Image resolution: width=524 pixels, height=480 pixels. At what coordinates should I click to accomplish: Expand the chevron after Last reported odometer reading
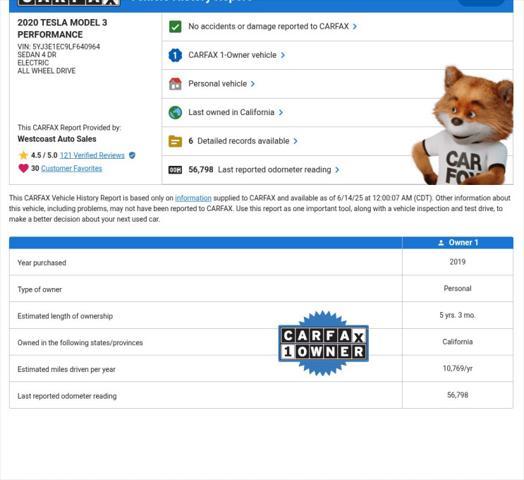click(x=337, y=170)
